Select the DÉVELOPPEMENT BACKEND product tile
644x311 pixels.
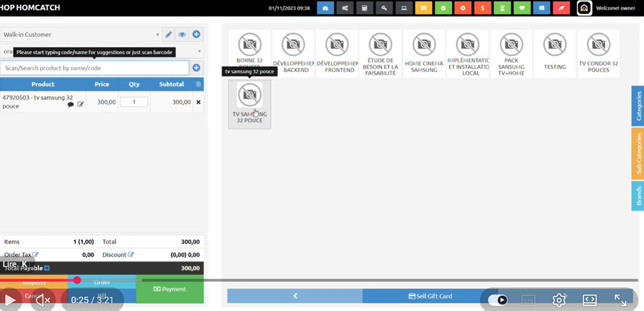293,54
